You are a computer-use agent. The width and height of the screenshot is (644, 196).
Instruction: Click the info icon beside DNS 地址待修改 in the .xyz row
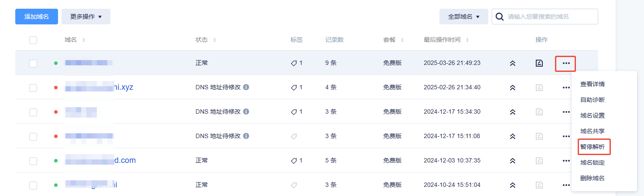click(x=246, y=87)
